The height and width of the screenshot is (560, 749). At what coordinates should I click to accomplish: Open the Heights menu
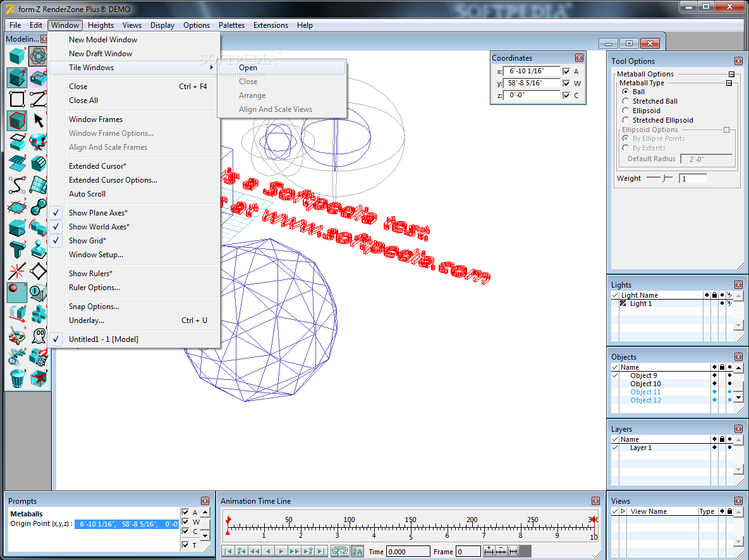click(100, 25)
